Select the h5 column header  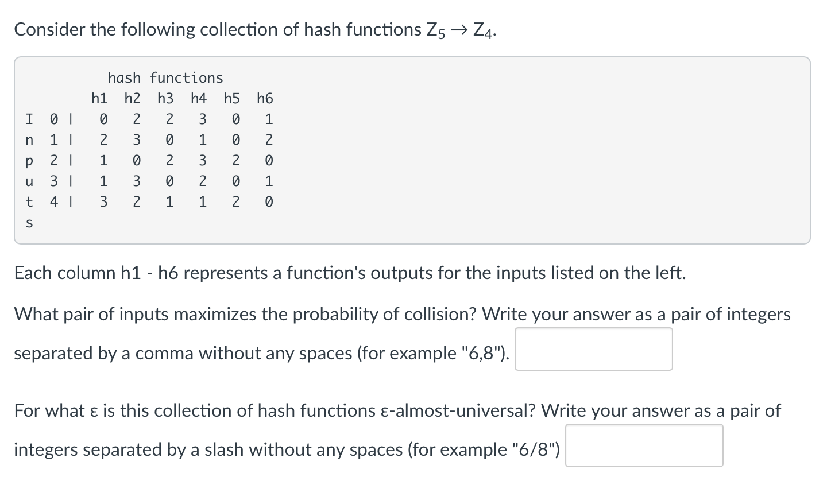click(x=231, y=98)
